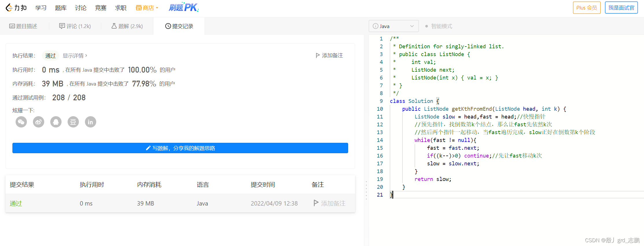Click the 100.00% runtime percentile
This screenshot has width=644, height=246.
pos(142,70)
